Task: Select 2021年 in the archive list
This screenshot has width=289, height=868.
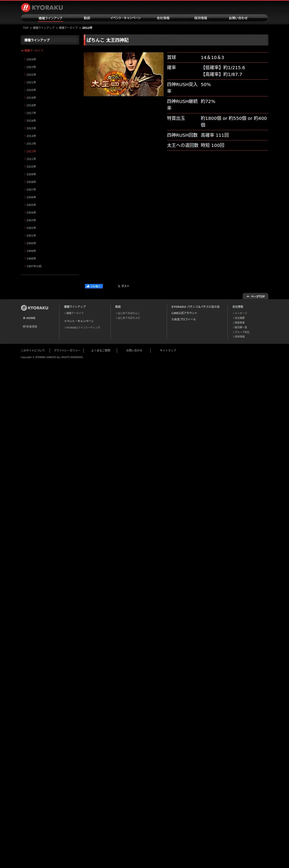Action: [x=31, y=82]
